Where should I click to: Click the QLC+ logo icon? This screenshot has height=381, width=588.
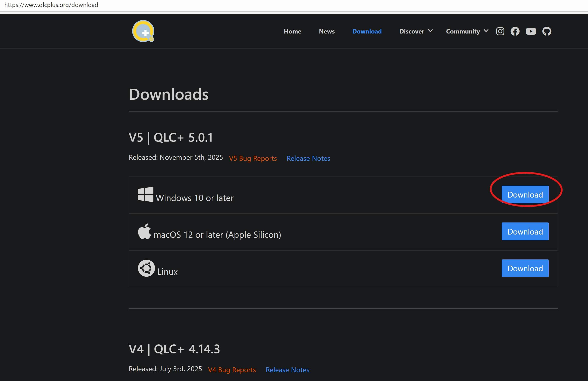143,31
